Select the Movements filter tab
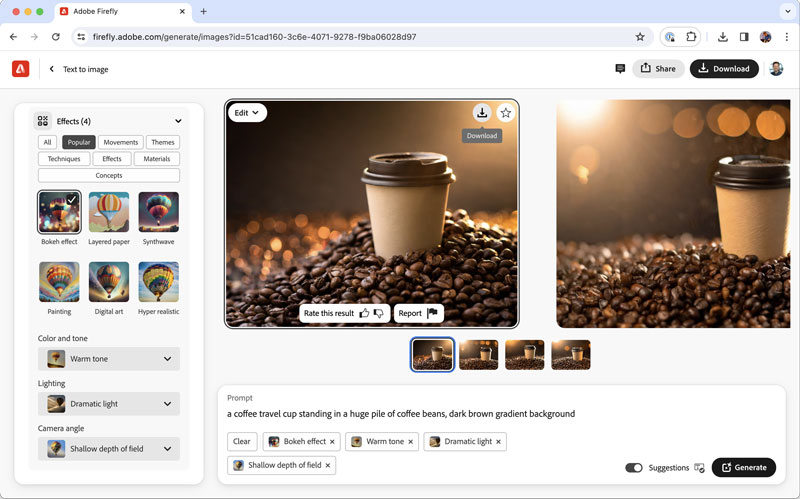The width and height of the screenshot is (800, 499). tap(120, 142)
